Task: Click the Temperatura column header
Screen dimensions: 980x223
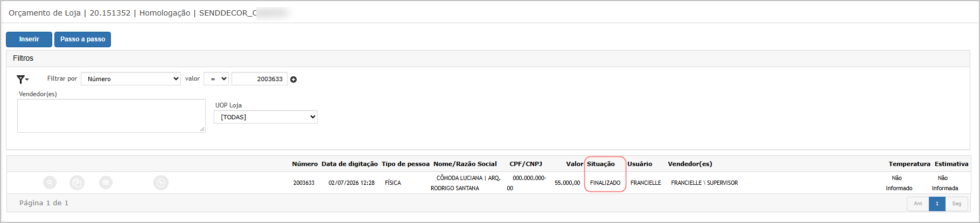Action: [x=909, y=164]
